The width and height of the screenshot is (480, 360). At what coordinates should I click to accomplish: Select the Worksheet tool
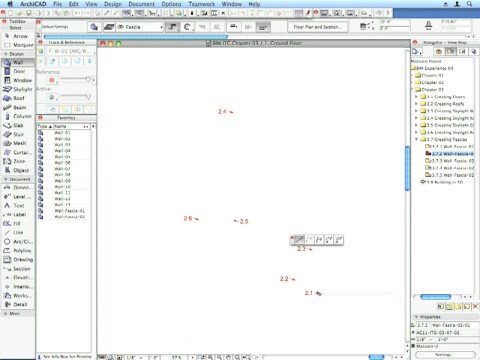pos(17,295)
